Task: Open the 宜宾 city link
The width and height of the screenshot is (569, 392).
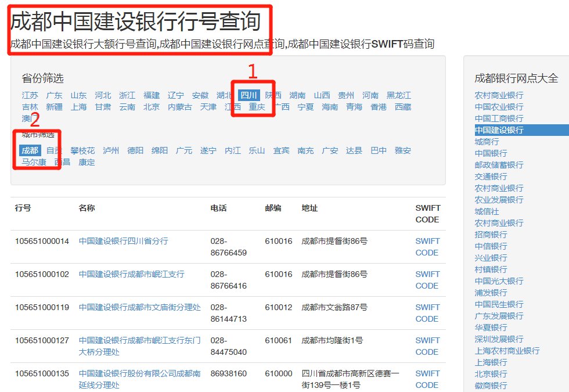Action: [281, 150]
